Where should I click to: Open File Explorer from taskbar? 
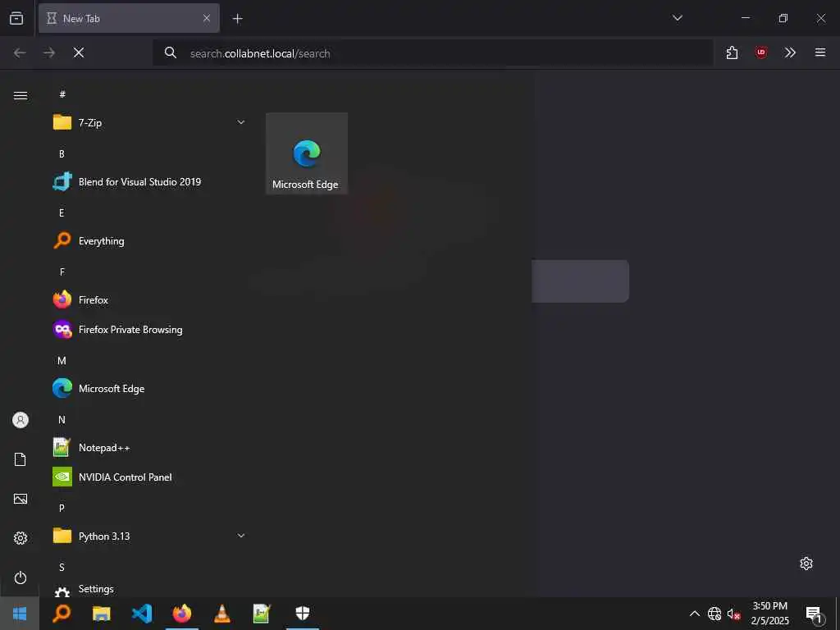click(101, 614)
